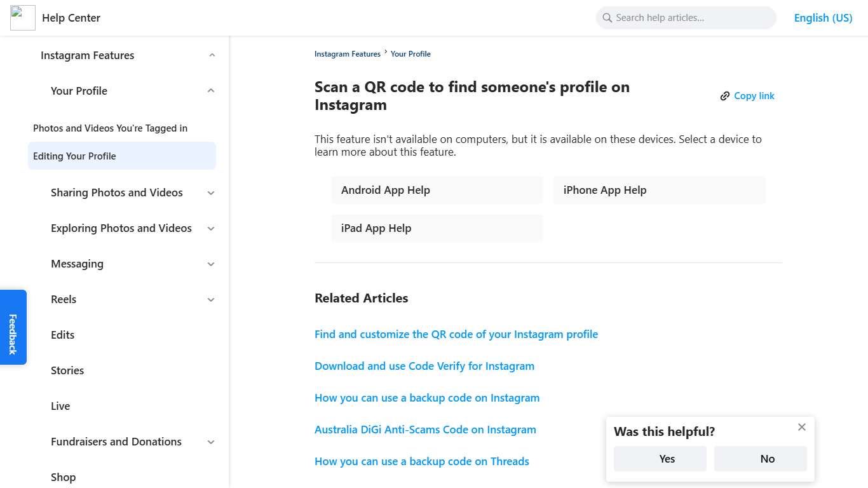
Task: Open 'Download and use Code Verify' article
Action: click(424, 366)
